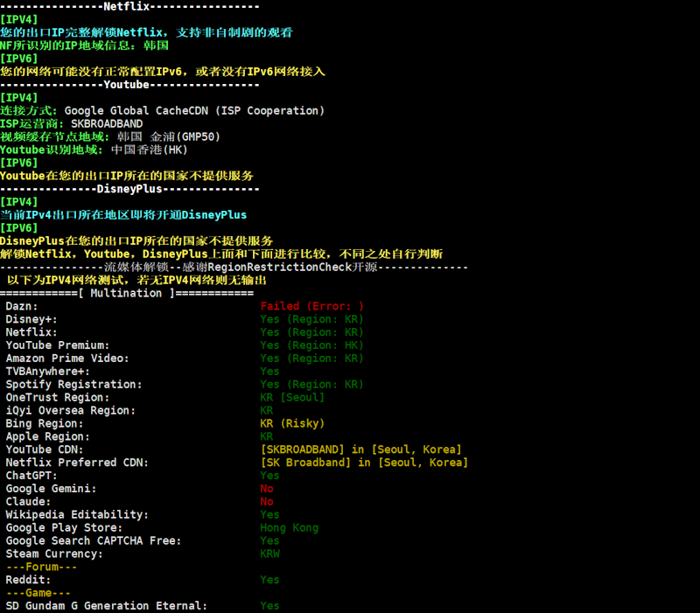Select the 'KR' value for Apple Region
The height and width of the screenshot is (613, 700).
click(x=267, y=436)
